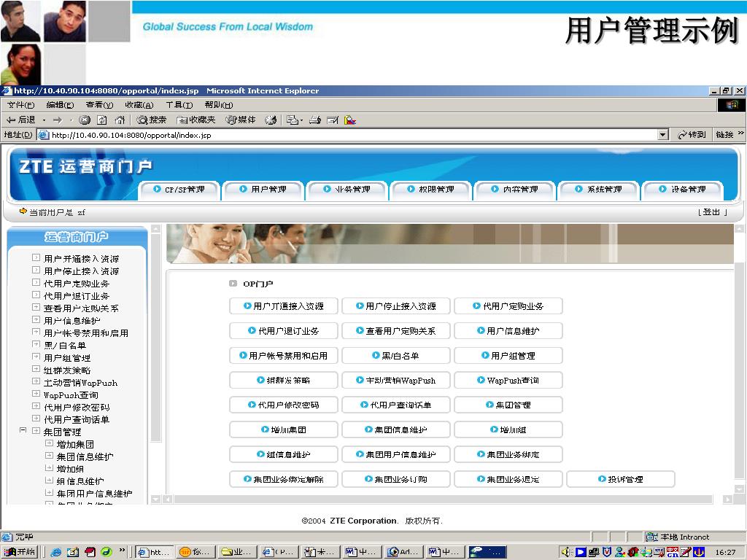Viewport: 747px width, 560px height.
Task: Open the 搜索 search toolbar button
Action: [151, 120]
